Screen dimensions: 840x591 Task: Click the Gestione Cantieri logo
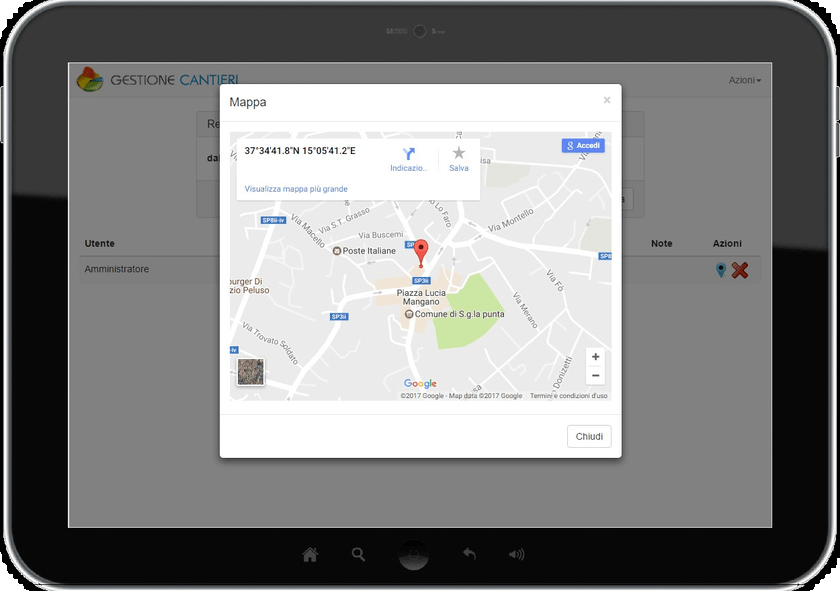point(90,79)
